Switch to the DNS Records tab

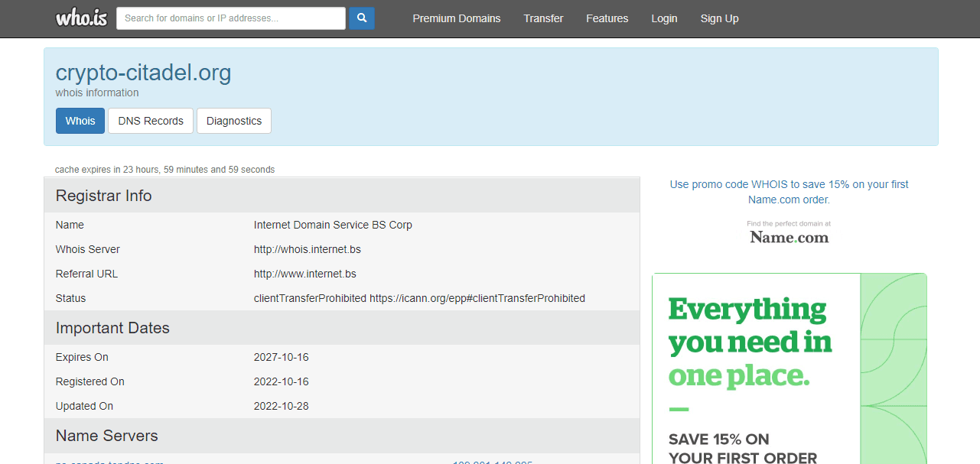[151, 121]
